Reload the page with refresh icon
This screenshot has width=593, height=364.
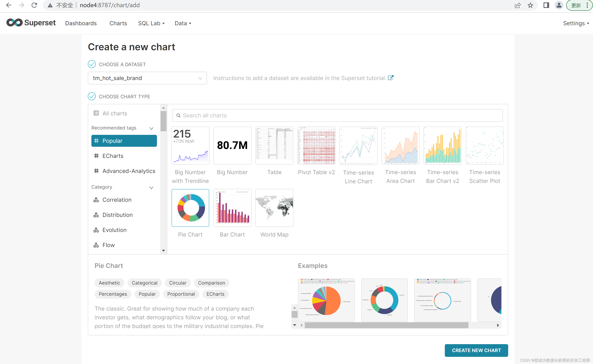pyautogui.click(x=34, y=5)
